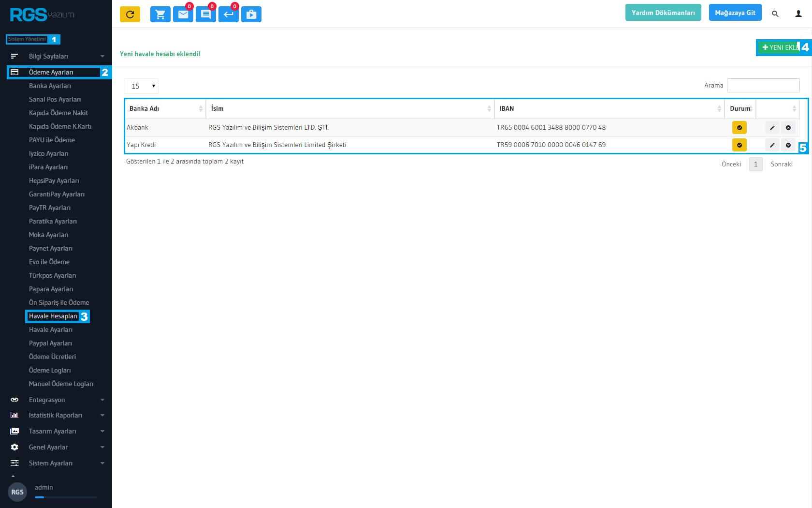Click the Yeni Ekle button

(x=779, y=47)
